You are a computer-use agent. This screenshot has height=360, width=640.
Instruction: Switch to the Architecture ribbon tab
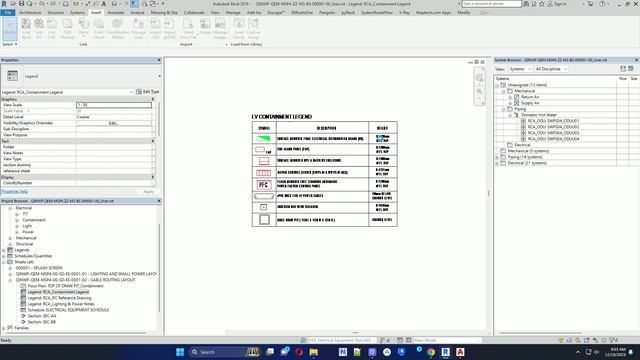click(30, 13)
